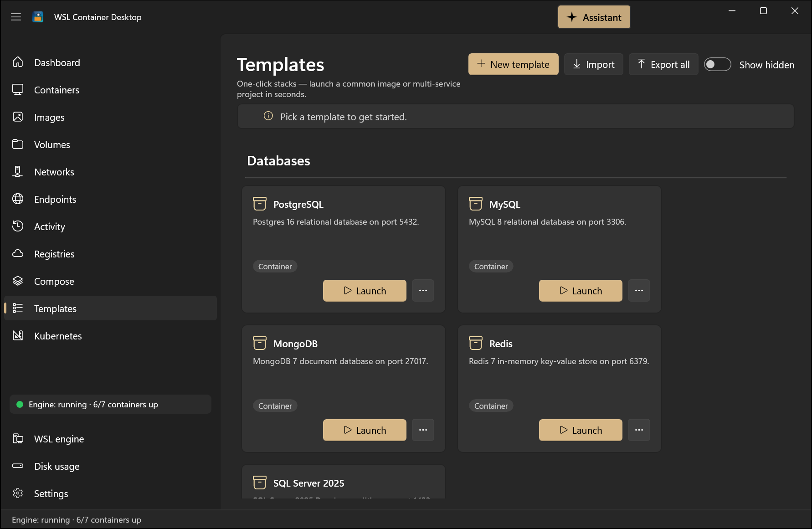Open the Dashboard page
The height and width of the screenshot is (529, 812).
click(x=110, y=62)
